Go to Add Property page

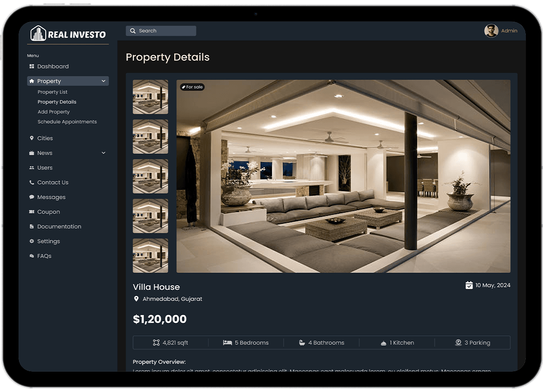tap(54, 112)
